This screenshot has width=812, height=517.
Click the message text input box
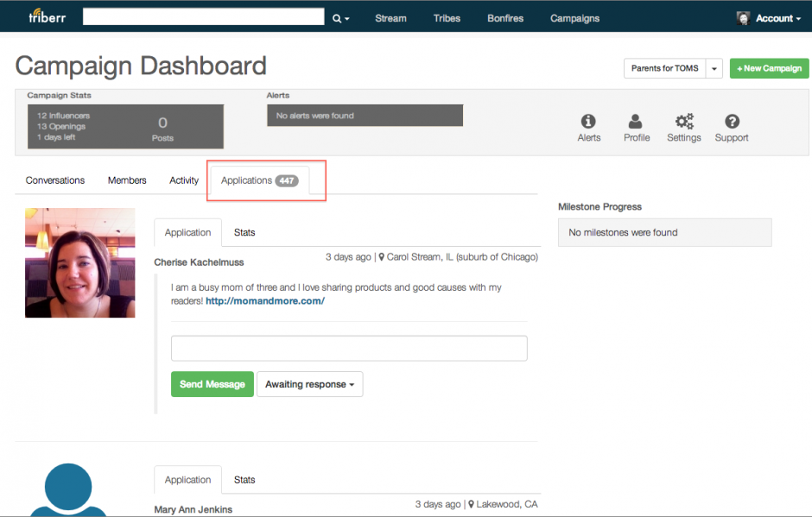349,349
